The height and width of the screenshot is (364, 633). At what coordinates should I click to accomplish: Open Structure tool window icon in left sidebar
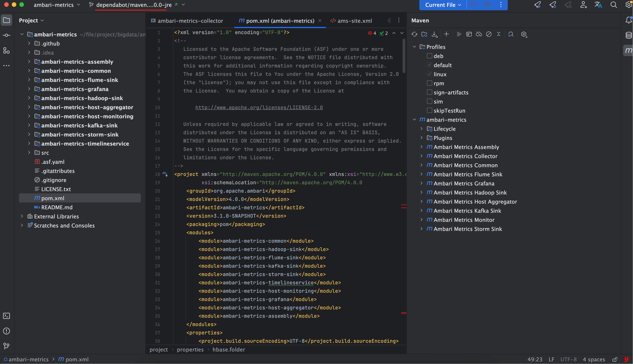[x=6, y=50]
